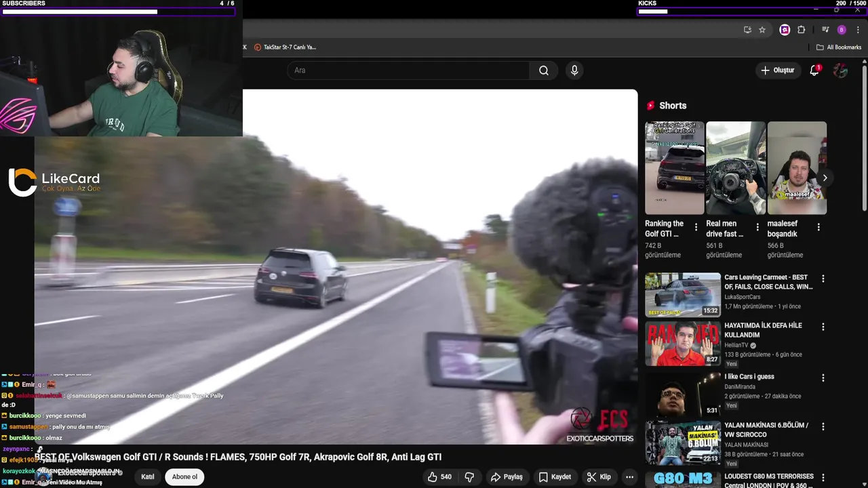Open YouTube notifications bell
This screenshot has height=488, width=868.
click(814, 70)
